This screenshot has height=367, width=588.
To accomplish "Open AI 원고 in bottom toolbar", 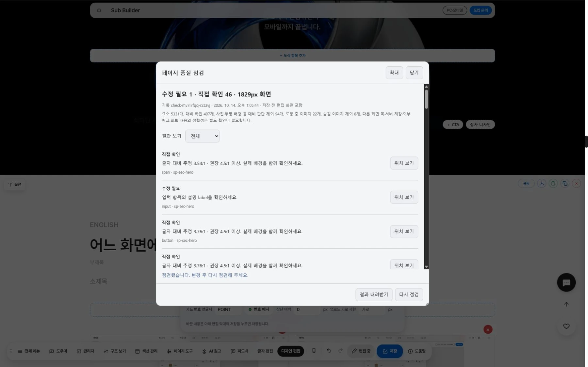I will click(x=211, y=351).
